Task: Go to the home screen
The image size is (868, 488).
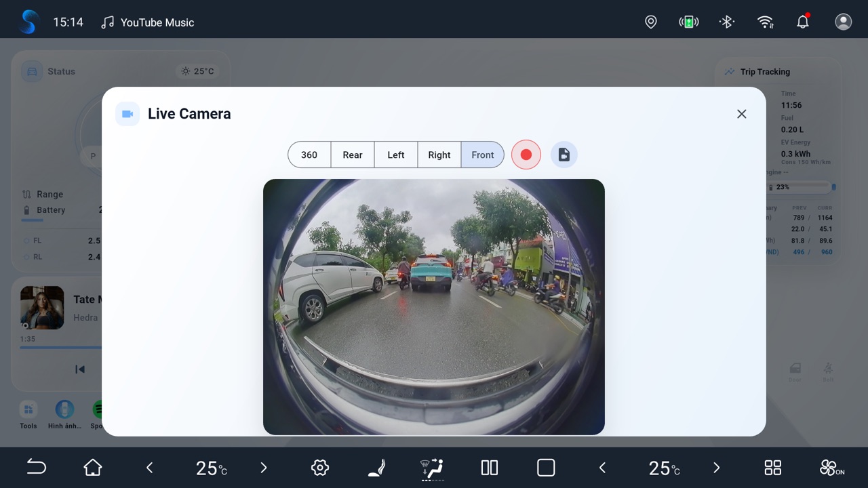Action: pyautogui.click(x=93, y=467)
